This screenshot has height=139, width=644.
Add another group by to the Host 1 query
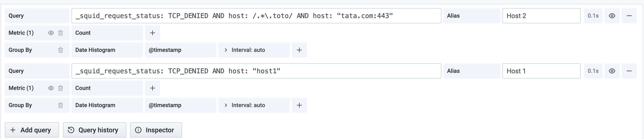pyautogui.click(x=299, y=105)
